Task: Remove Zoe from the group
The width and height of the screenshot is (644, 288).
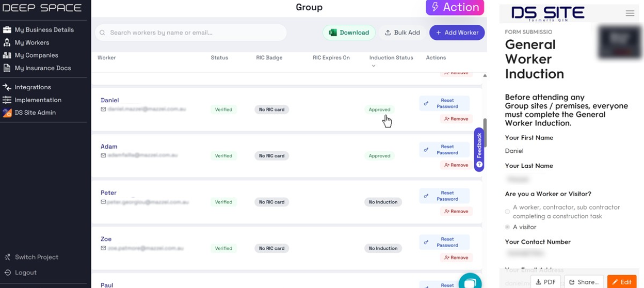Action: (x=456, y=258)
